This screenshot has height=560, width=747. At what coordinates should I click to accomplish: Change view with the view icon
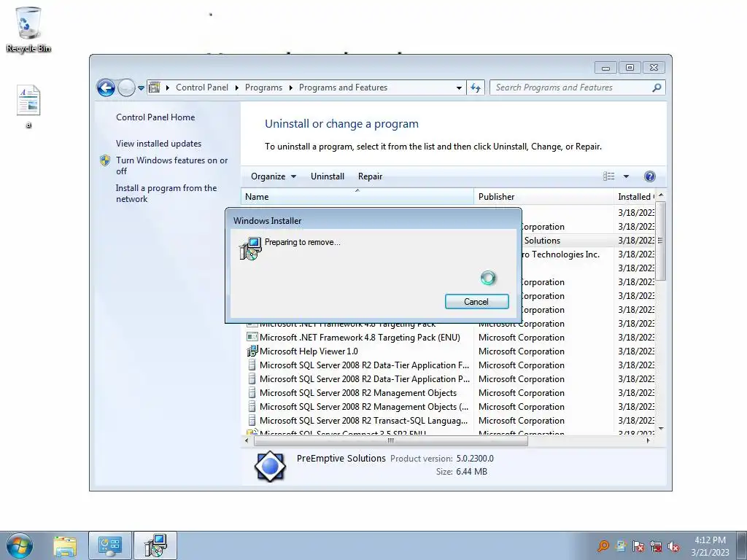(609, 176)
